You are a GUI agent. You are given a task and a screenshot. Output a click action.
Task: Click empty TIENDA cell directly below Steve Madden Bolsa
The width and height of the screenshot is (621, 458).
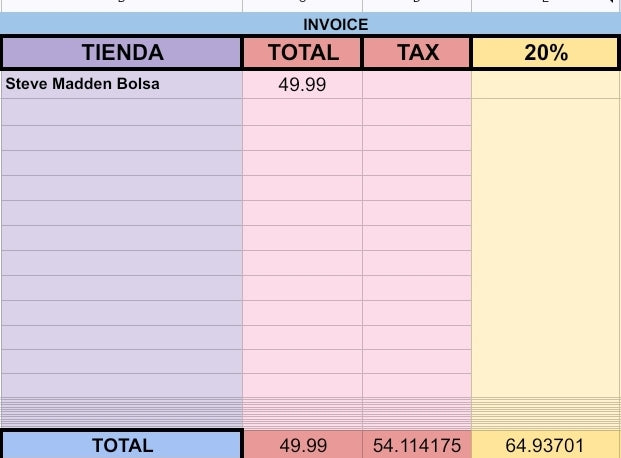(122, 112)
